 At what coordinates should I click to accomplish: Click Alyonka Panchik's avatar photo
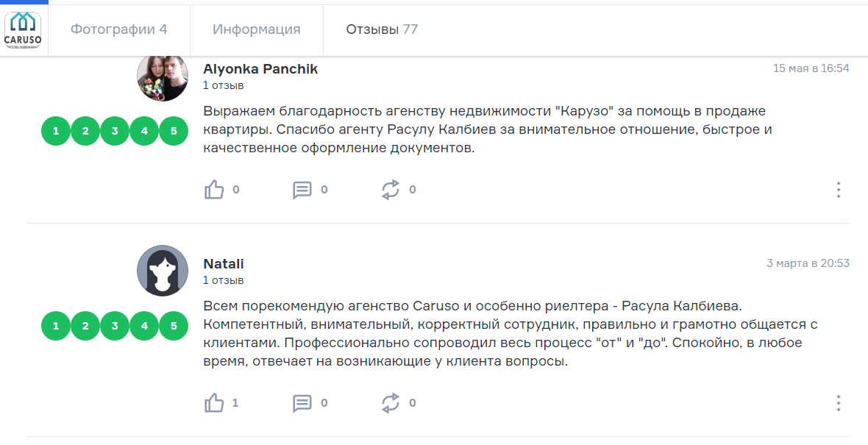(163, 76)
